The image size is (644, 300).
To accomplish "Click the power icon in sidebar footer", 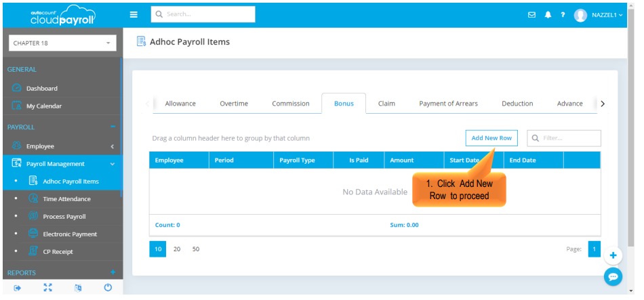I will click(x=108, y=288).
